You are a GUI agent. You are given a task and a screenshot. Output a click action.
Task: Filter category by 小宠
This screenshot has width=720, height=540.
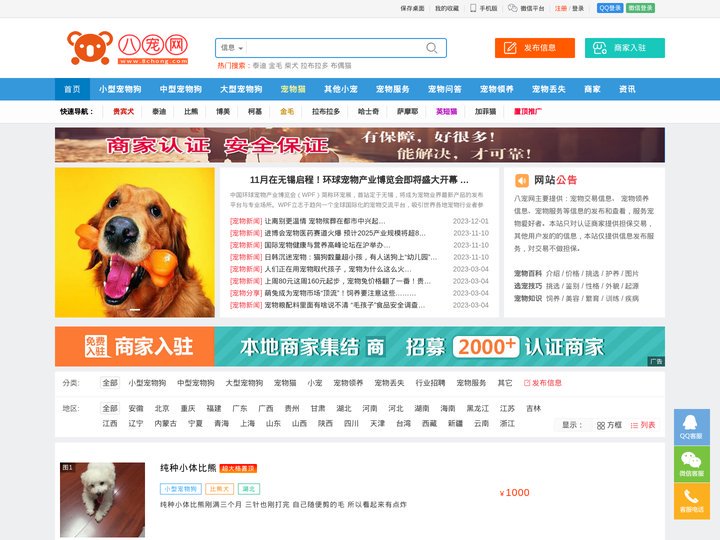pos(315,382)
